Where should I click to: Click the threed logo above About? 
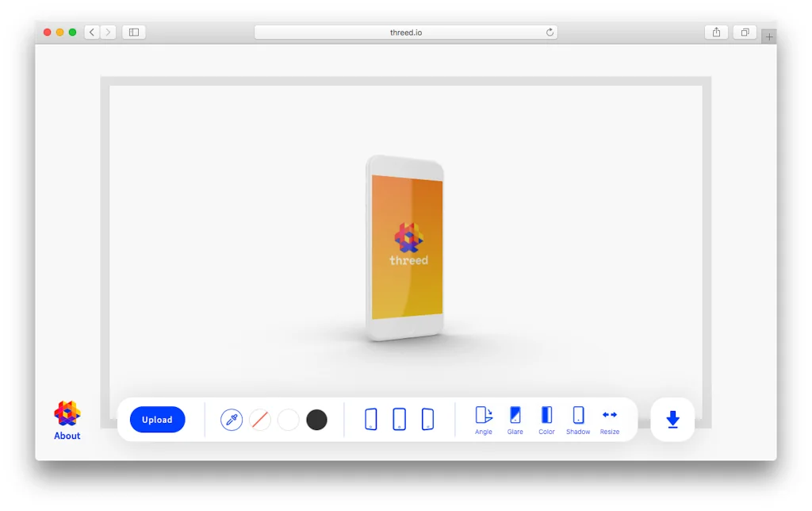pyautogui.click(x=67, y=413)
